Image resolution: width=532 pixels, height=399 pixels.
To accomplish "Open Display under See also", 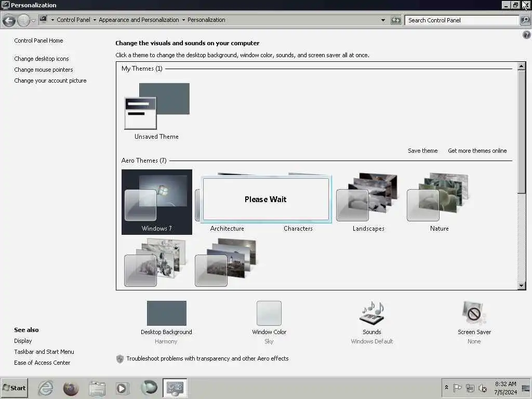I will 23,341.
